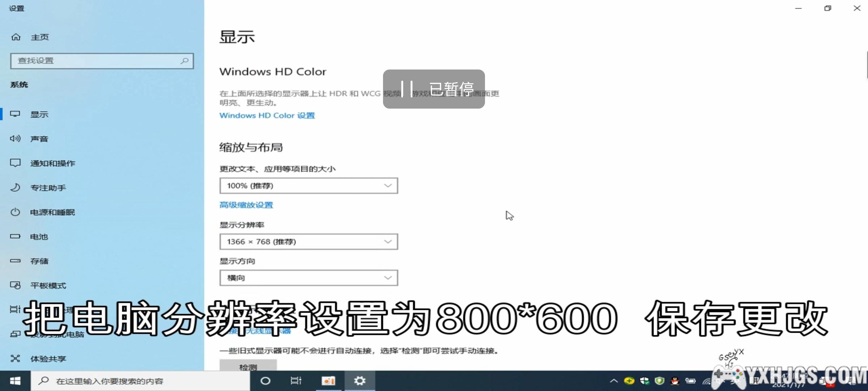Click the Tablet mode icon
The height and width of the screenshot is (391, 868).
tap(15, 285)
